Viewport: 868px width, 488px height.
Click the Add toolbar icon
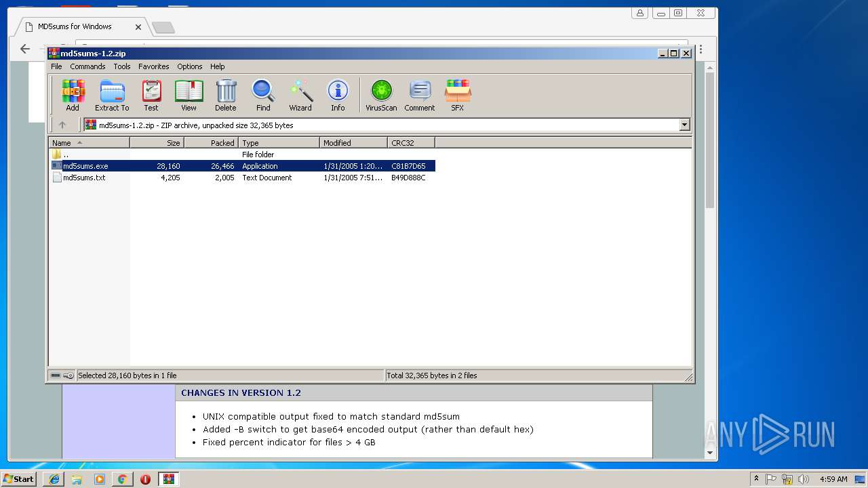(x=73, y=95)
